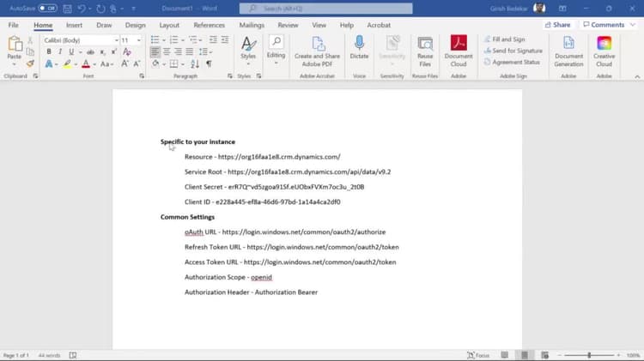Apply Text Effects icon
Image resolution: width=644 pixels, height=361 pixels.
tap(48, 63)
